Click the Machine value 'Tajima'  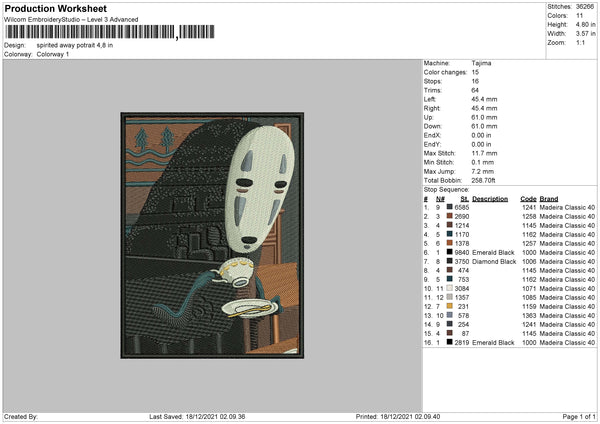click(x=481, y=63)
